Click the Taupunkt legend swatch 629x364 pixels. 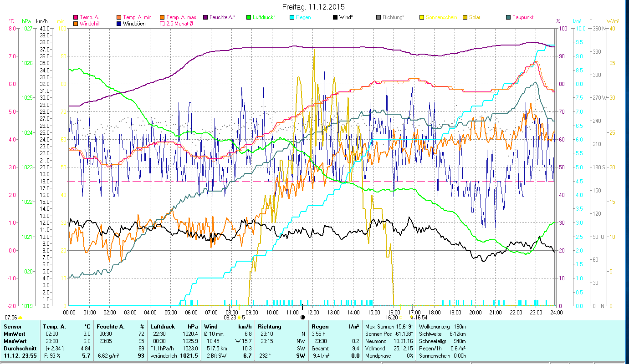point(508,17)
